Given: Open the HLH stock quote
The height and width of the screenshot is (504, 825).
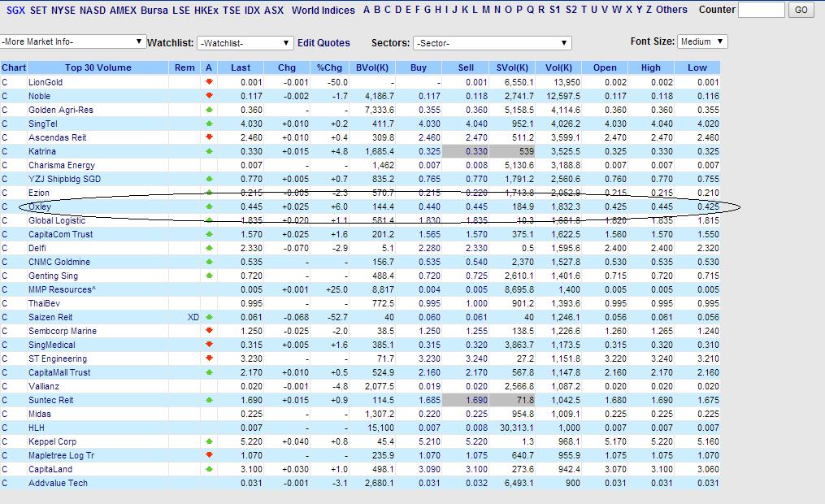Looking at the screenshot, I should click(37, 428).
